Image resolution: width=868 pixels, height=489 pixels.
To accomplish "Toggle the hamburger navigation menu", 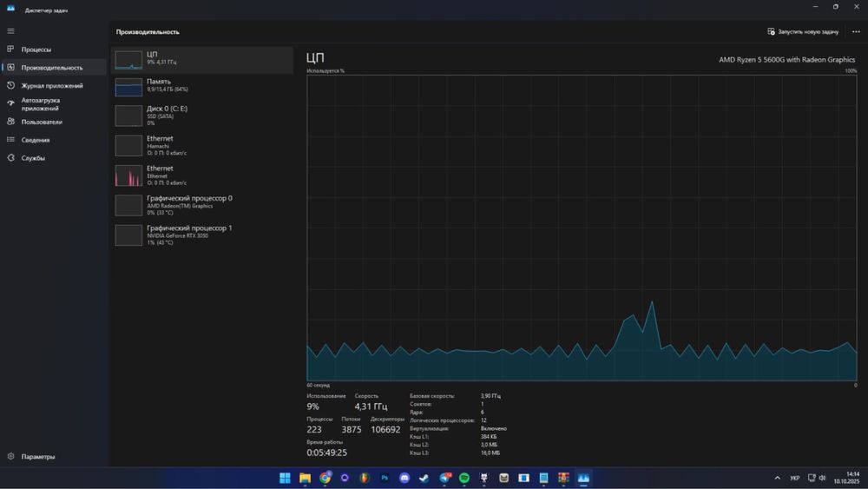I will pos(10,31).
